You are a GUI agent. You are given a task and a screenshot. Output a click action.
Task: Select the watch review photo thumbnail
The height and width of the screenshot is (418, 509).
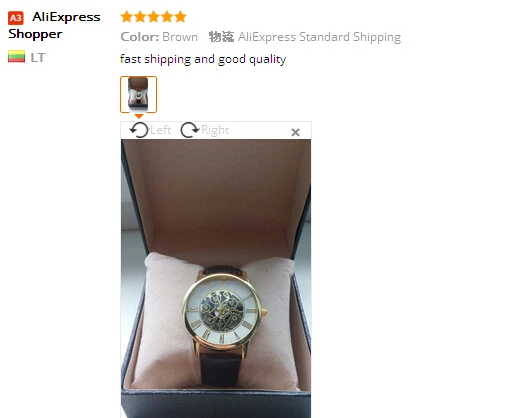pos(138,94)
